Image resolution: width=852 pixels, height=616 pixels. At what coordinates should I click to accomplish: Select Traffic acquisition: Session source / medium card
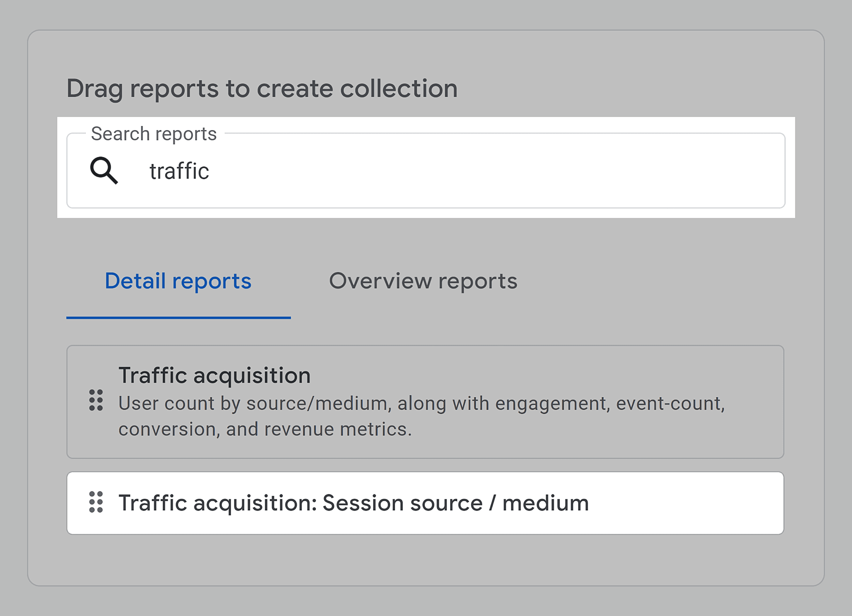pos(425,503)
